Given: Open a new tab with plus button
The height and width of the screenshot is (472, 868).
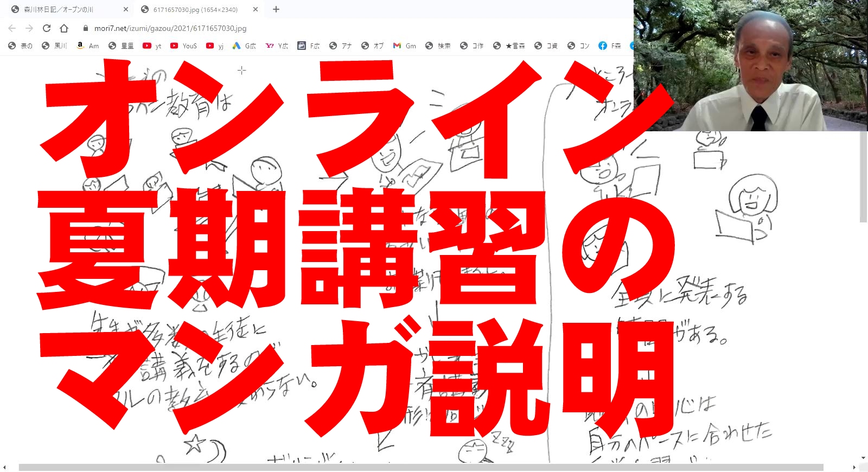Looking at the screenshot, I should 276,9.
